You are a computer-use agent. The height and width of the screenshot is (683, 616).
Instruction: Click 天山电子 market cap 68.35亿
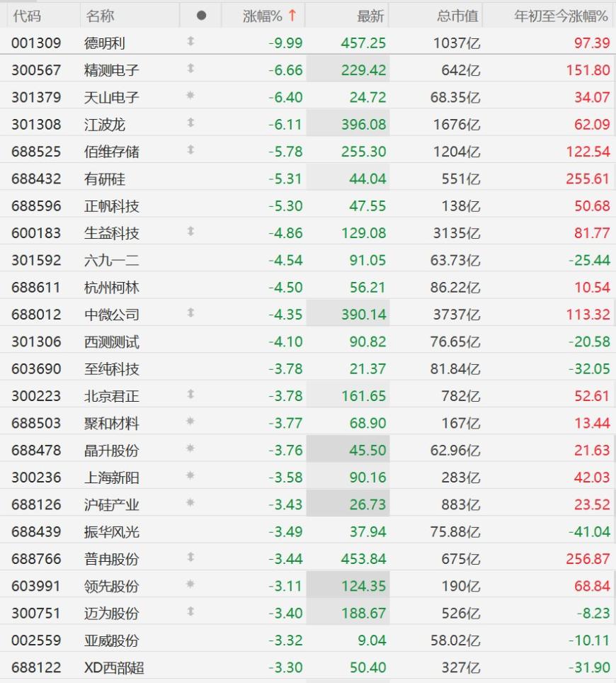click(x=455, y=97)
